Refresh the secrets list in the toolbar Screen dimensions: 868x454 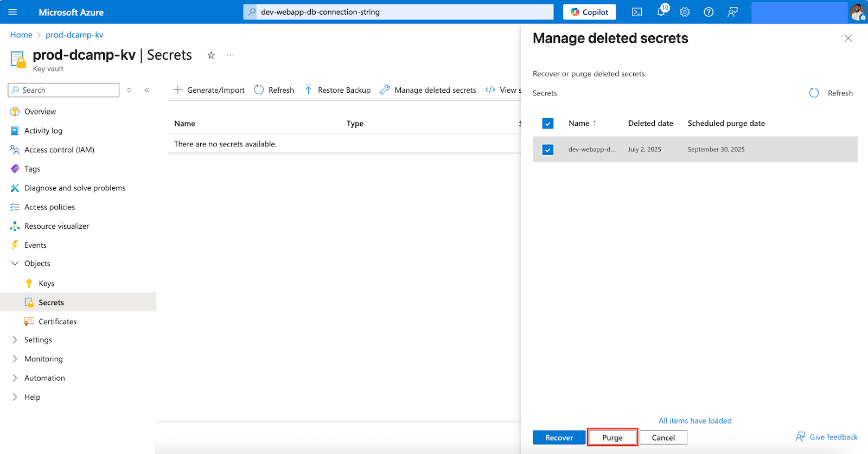click(274, 90)
